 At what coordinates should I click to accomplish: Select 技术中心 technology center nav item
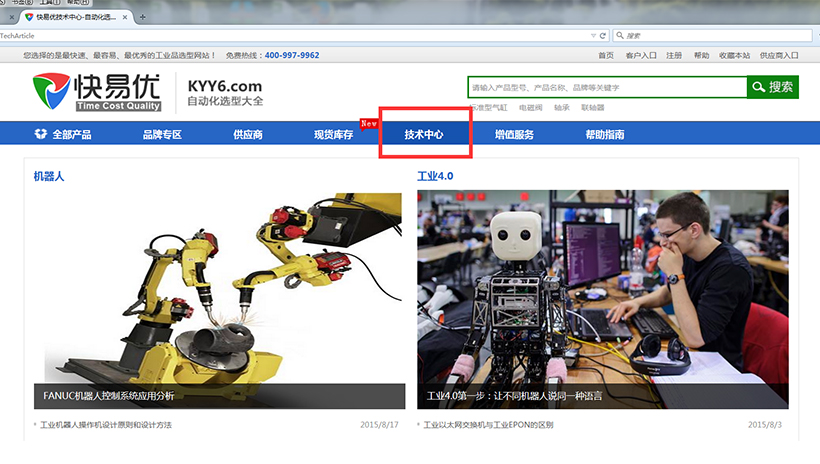coord(424,134)
